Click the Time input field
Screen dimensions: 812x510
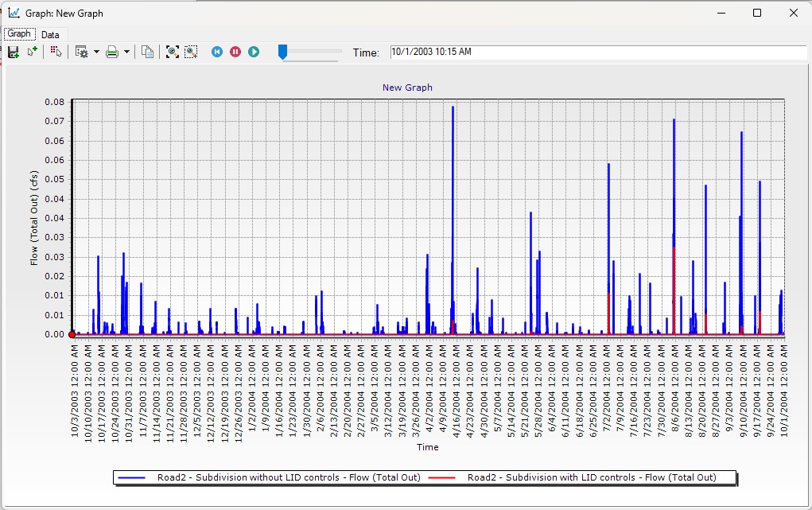pyautogui.click(x=598, y=53)
